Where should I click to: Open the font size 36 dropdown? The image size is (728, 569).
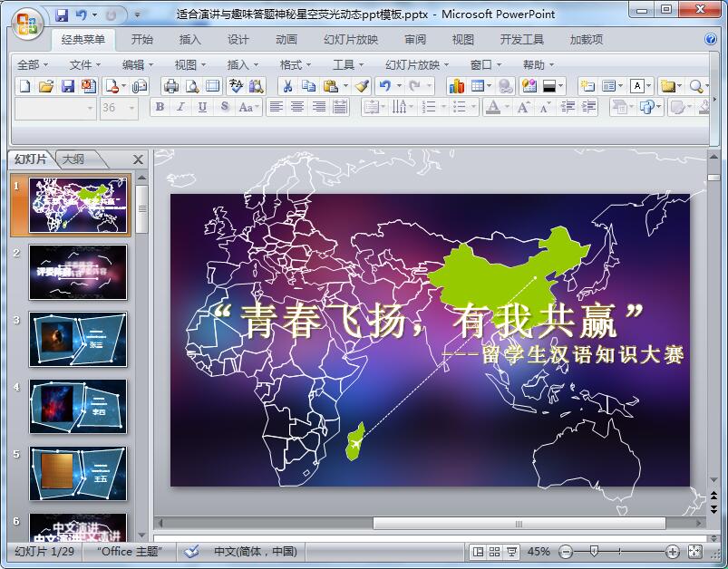tap(131, 108)
